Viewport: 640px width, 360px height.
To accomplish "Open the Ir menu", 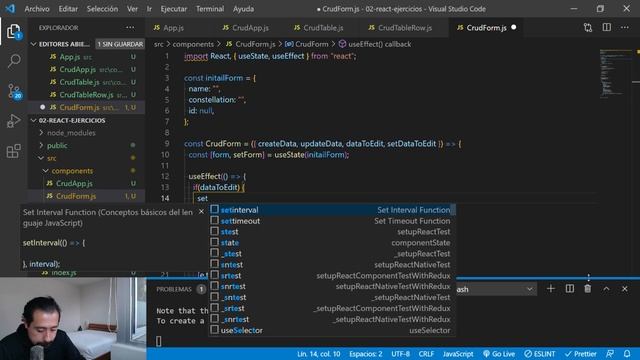I will pos(149,9).
